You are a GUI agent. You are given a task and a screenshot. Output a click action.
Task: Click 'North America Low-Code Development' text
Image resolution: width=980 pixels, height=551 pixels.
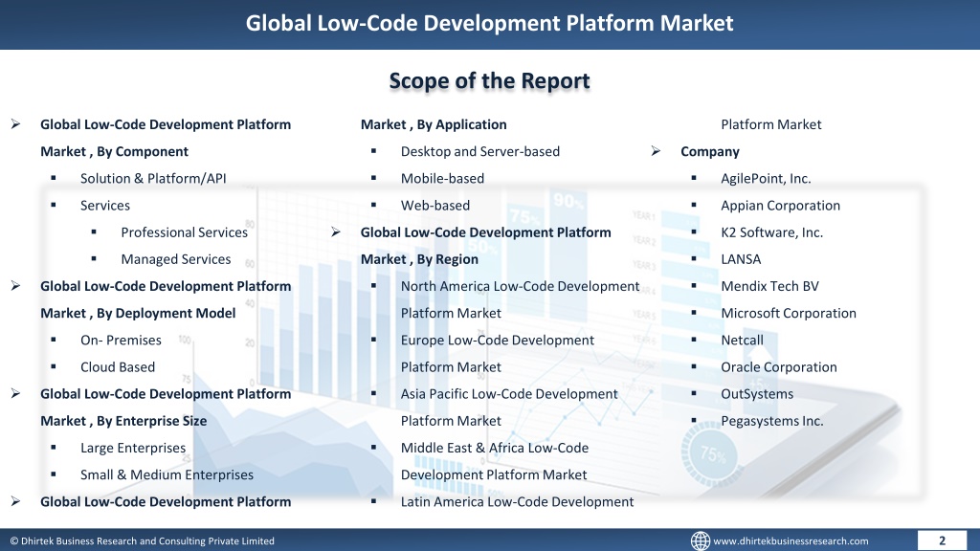(520, 285)
